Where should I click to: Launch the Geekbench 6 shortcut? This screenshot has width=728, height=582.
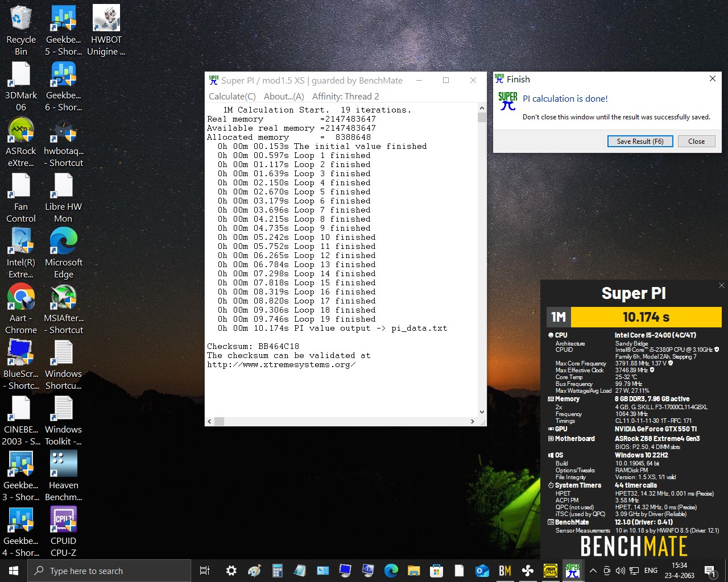(x=63, y=87)
